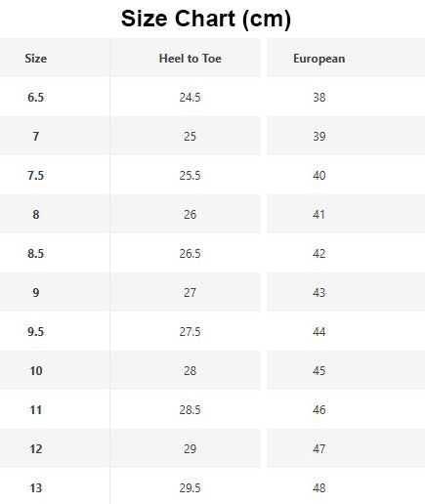
Task: Click the Size Chart (cm) title
Action: 206,20
